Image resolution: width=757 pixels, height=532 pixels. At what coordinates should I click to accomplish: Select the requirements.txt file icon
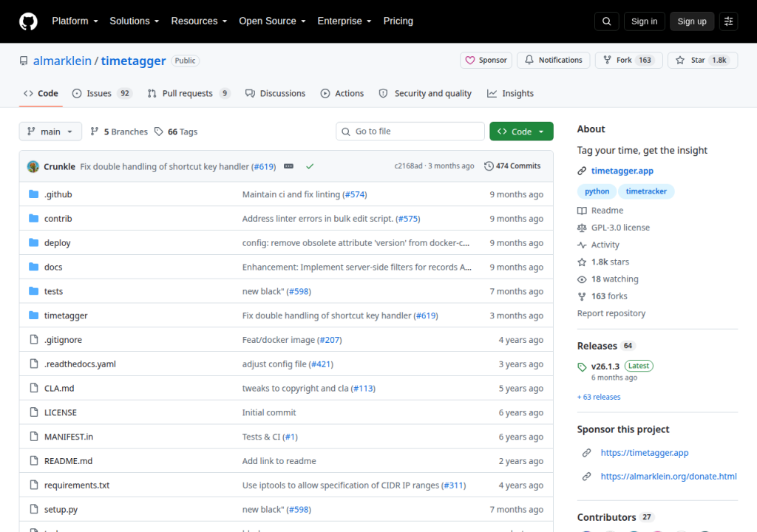tap(33, 485)
